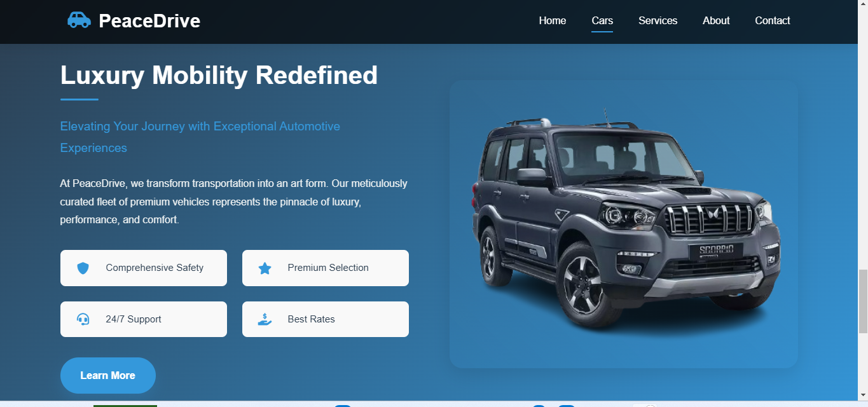Open the About nav link
The image size is (868, 407).
point(716,20)
